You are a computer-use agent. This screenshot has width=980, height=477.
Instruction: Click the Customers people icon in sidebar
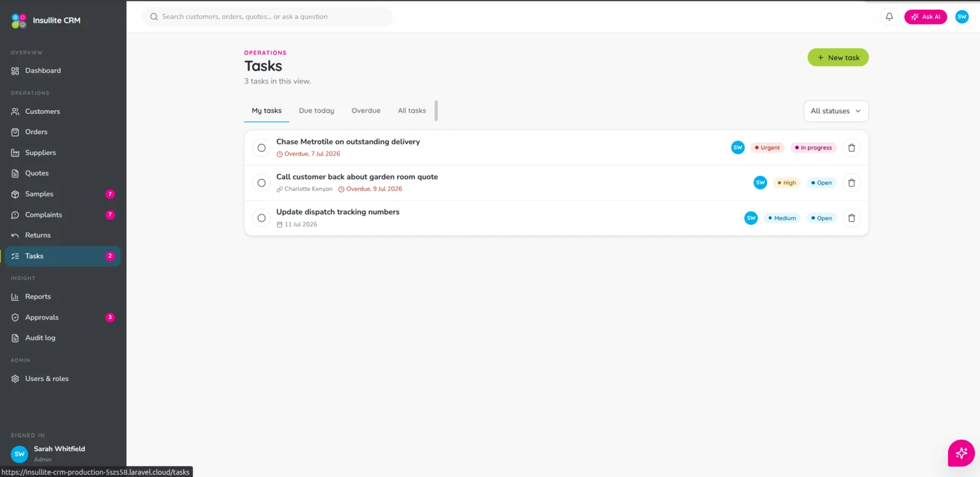(x=15, y=111)
